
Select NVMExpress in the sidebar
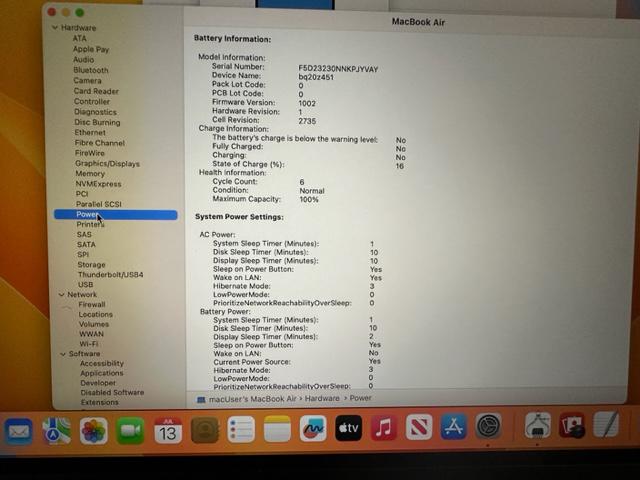click(98, 184)
